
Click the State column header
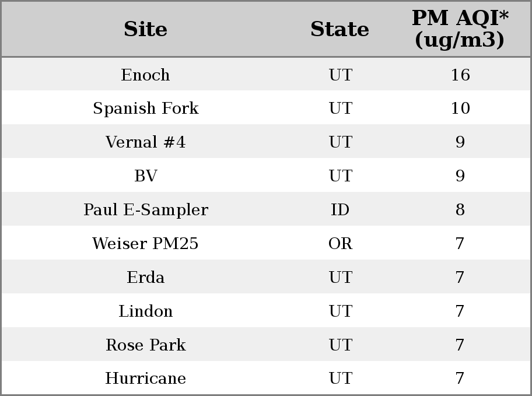point(340,29)
